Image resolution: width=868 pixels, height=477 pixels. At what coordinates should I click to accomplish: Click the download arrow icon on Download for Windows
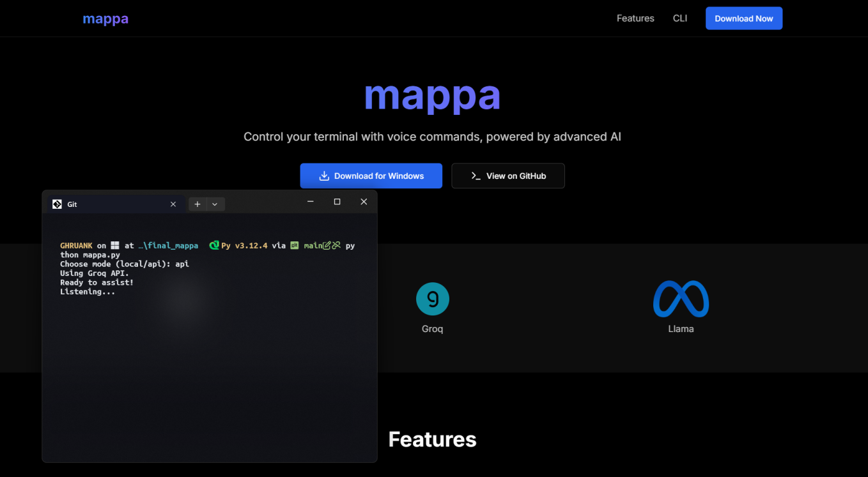click(x=325, y=176)
